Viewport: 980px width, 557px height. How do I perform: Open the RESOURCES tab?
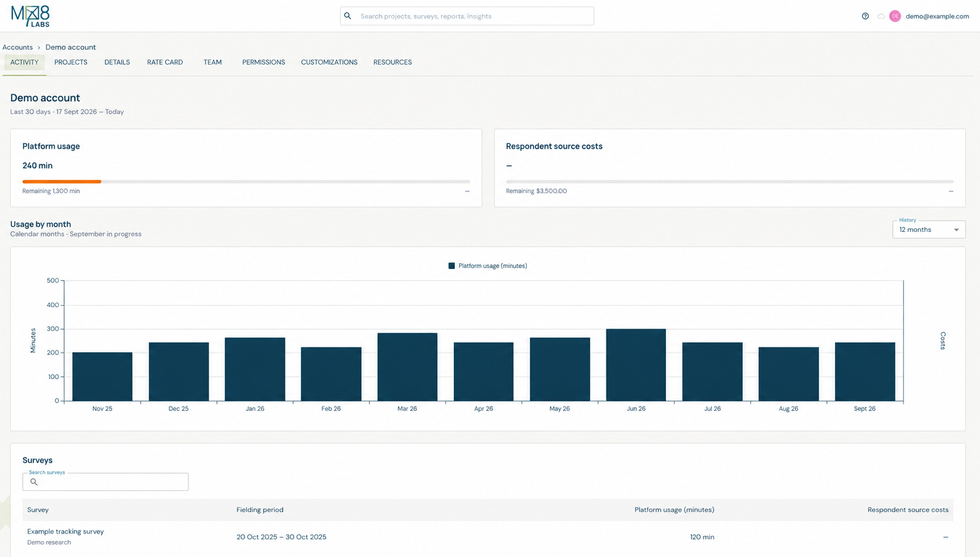pyautogui.click(x=392, y=62)
